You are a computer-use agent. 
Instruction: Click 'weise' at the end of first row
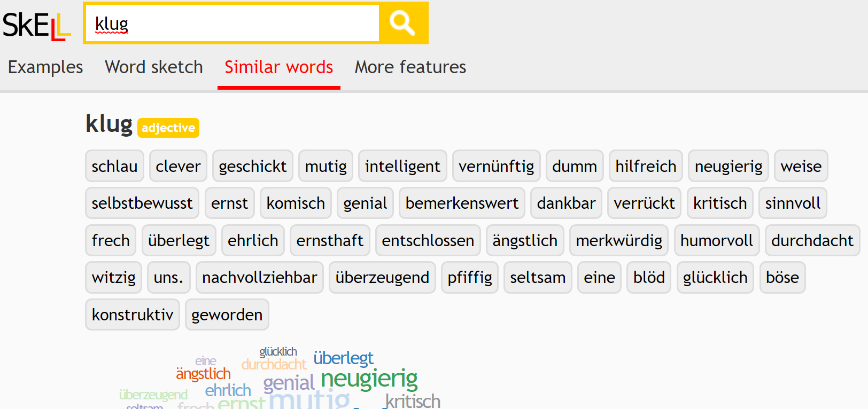coord(801,166)
